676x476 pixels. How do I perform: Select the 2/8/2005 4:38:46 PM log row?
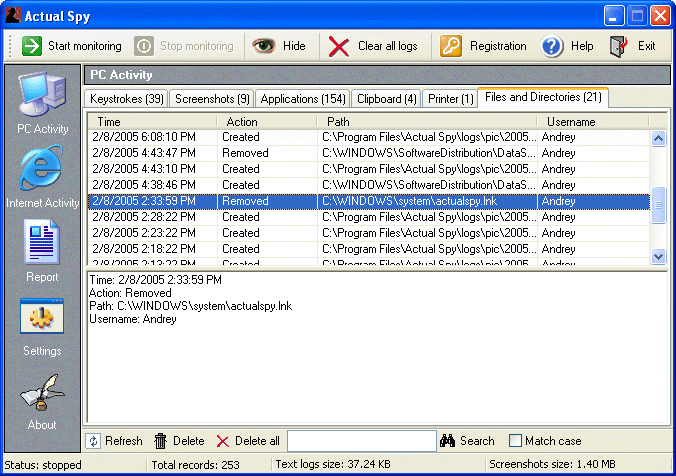[x=369, y=185]
